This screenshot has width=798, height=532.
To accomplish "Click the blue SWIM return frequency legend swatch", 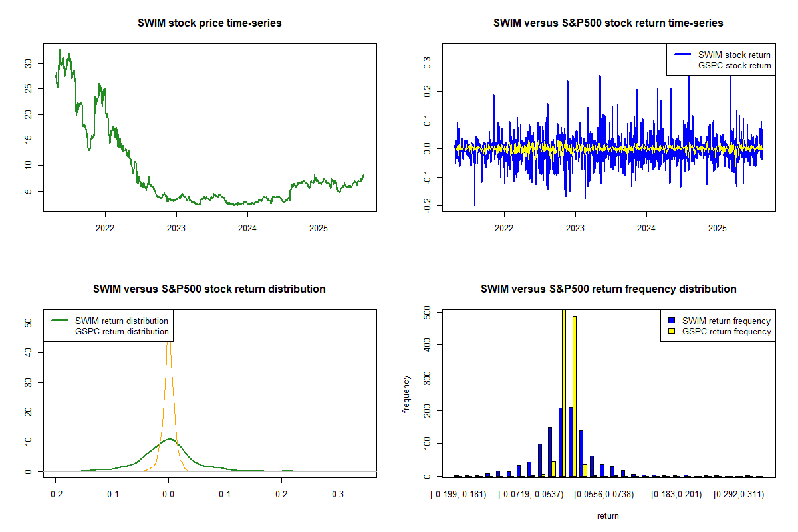I will point(672,321).
